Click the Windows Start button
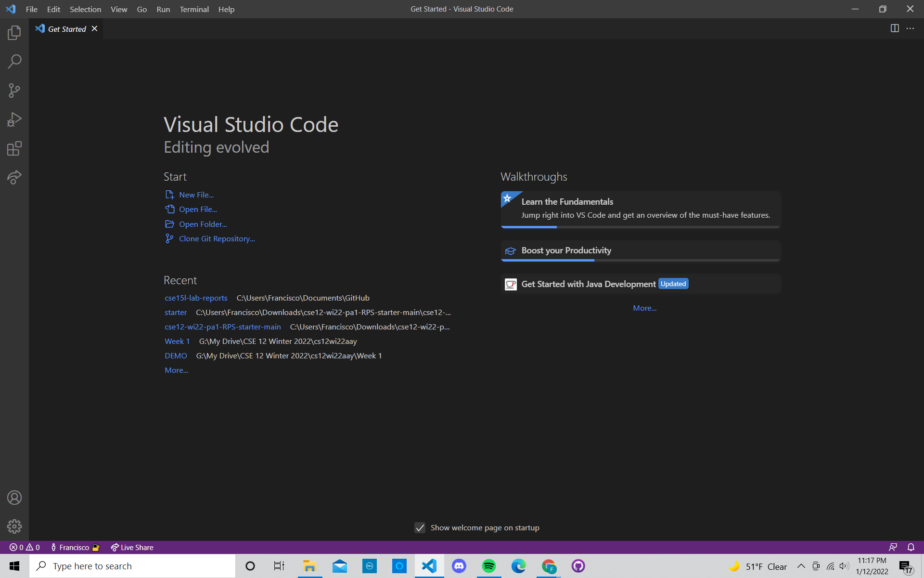The height and width of the screenshot is (578, 924). tap(14, 566)
